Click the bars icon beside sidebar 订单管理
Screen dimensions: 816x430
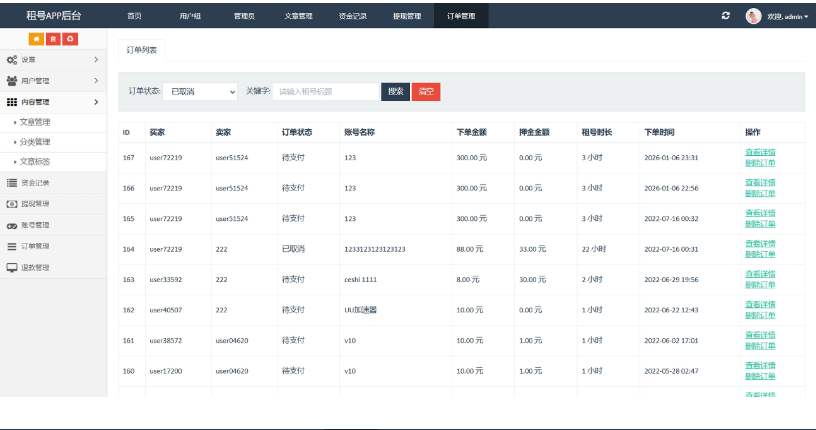pyautogui.click(x=12, y=246)
